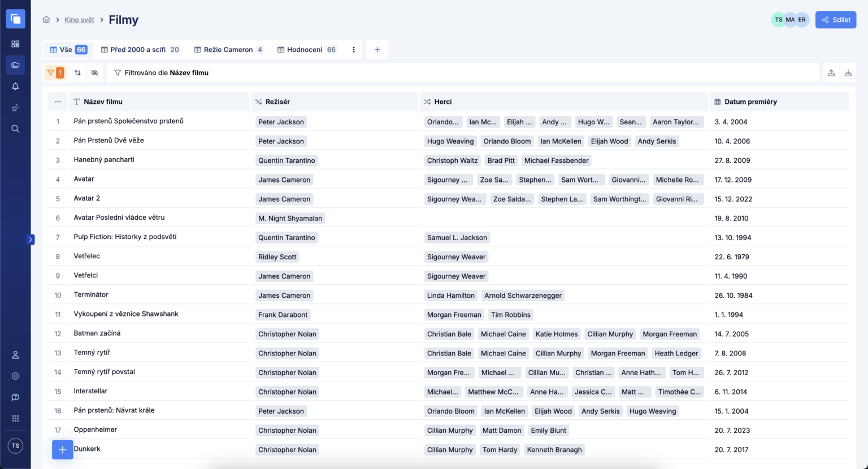Toggle the hidden columns eye icon
The width and height of the screenshot is (868, 469).
94,73
